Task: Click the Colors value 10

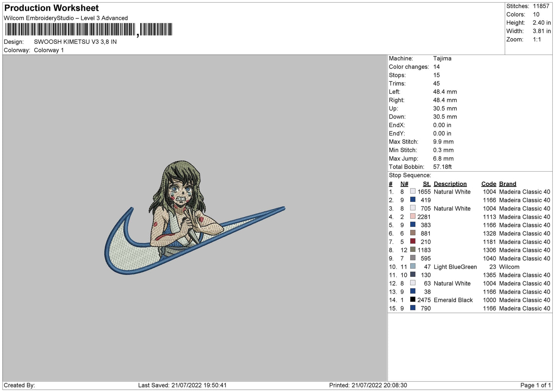Action: click(x=536, y=15)
